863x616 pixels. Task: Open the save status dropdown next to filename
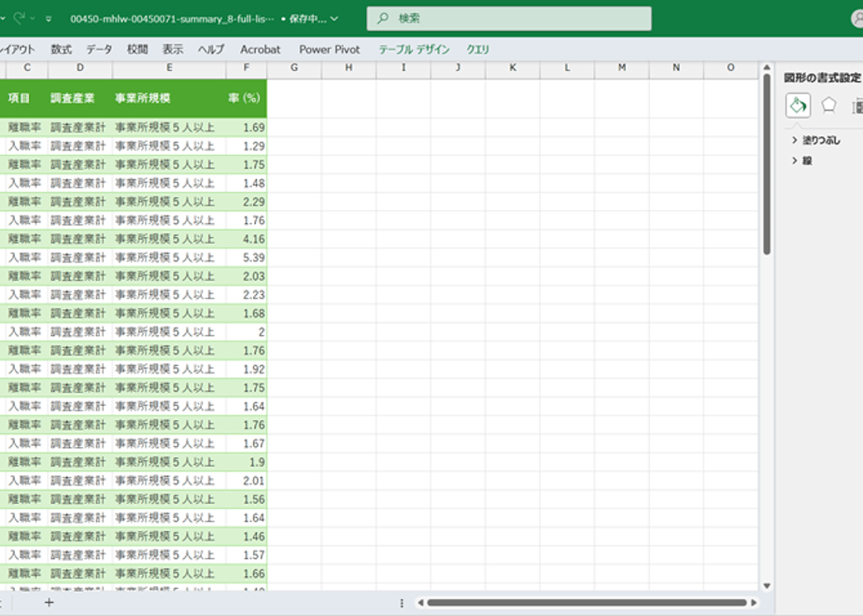coord(334,19)
